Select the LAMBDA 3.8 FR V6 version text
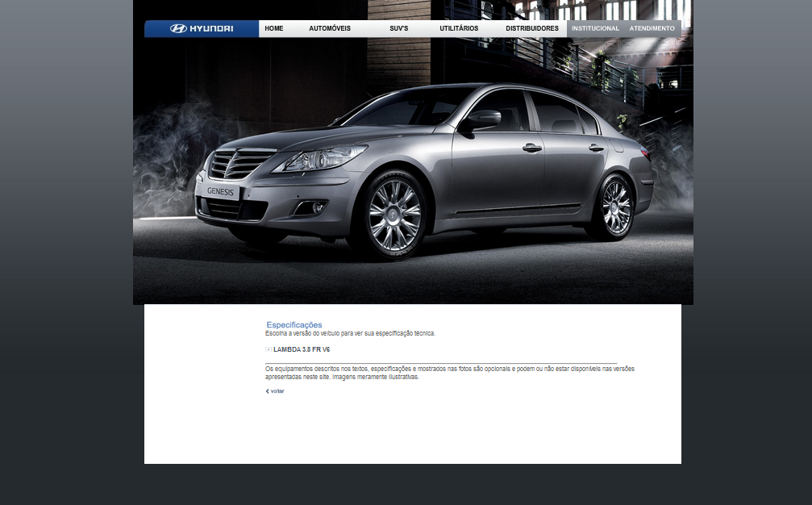 click(302, 349)
